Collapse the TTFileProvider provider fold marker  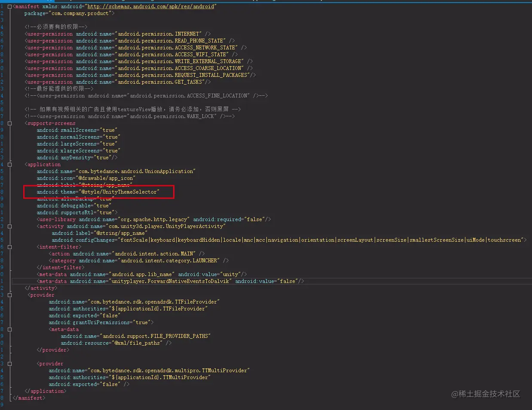coord(9,295)
